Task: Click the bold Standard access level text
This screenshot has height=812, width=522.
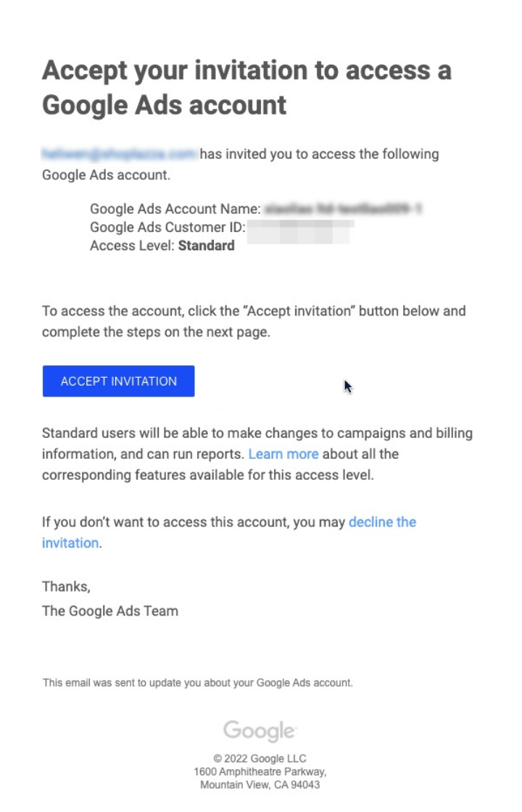Action: 206,246
